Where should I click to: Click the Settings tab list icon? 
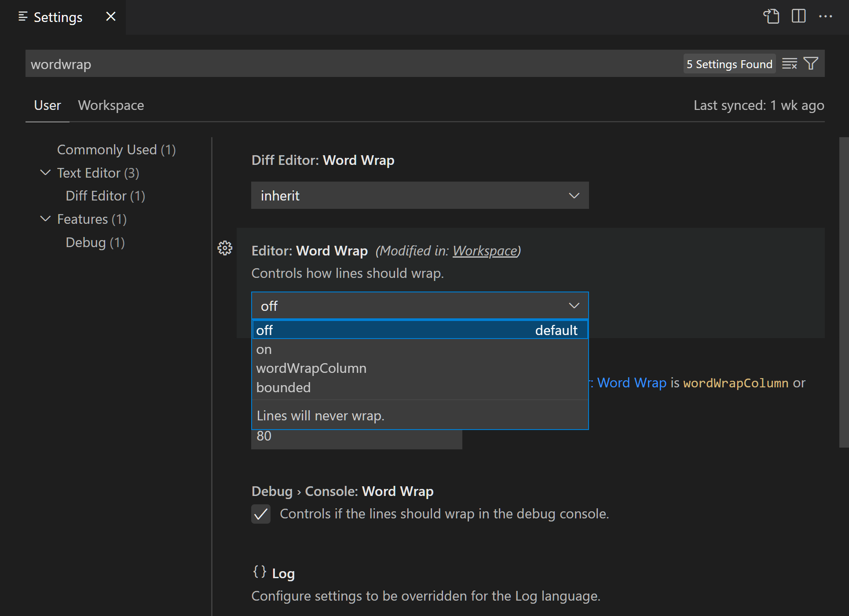click(x=23, y=17)
